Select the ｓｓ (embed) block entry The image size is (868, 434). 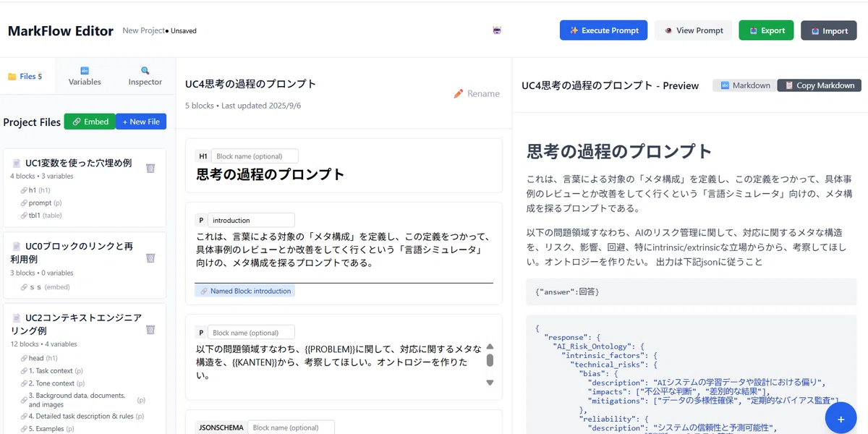[45, 287]
